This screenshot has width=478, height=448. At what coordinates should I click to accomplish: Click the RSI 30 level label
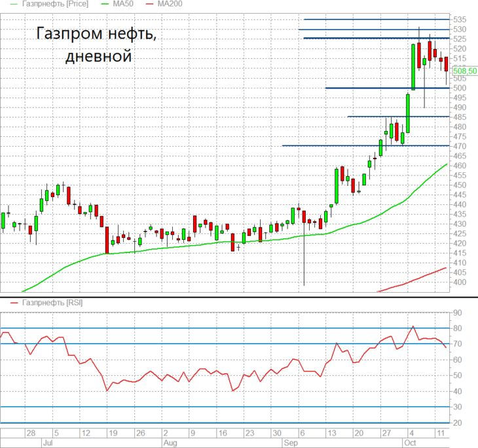(458, 407)
